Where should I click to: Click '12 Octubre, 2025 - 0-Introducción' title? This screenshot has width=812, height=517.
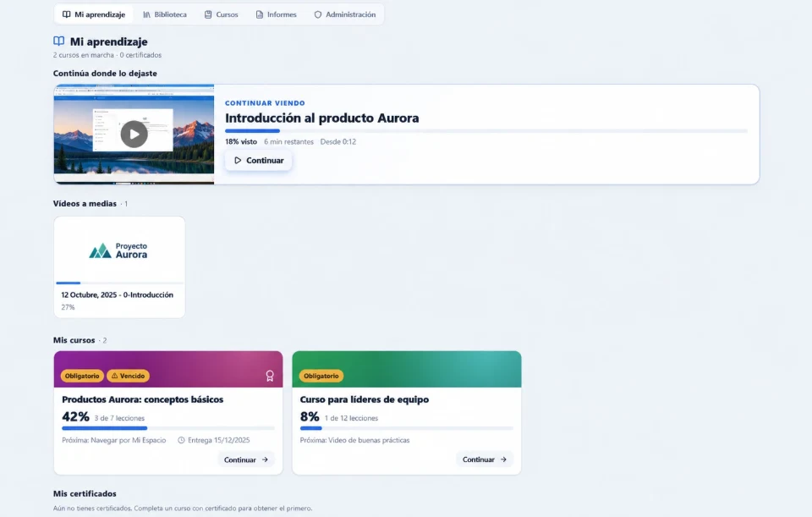tap(117, 294)
